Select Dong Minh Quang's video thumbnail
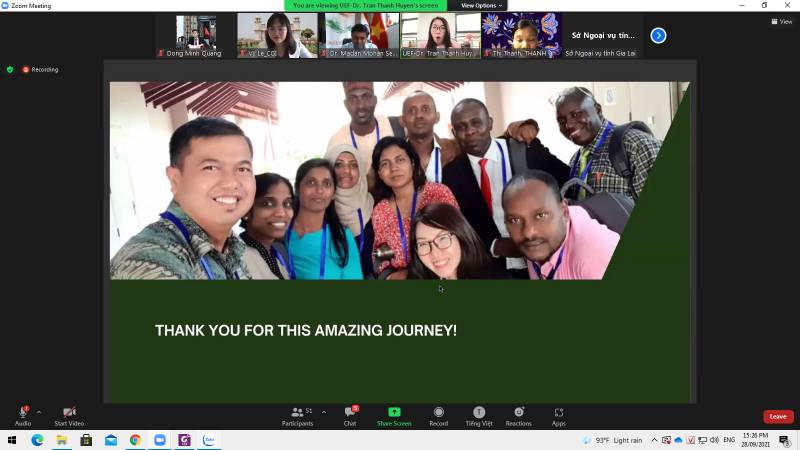The height and width of the screenshot is (450, 800). click(195, 35)
